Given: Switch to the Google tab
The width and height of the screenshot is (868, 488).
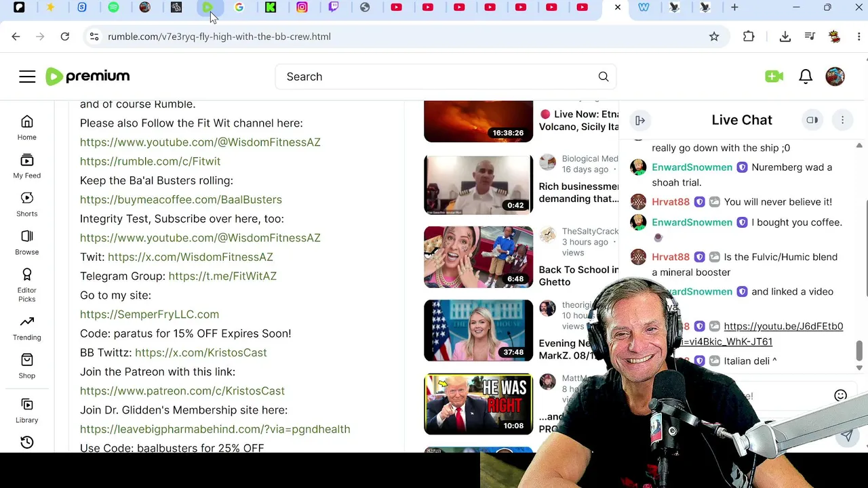Looking at the screenshot, I should 239,7.
